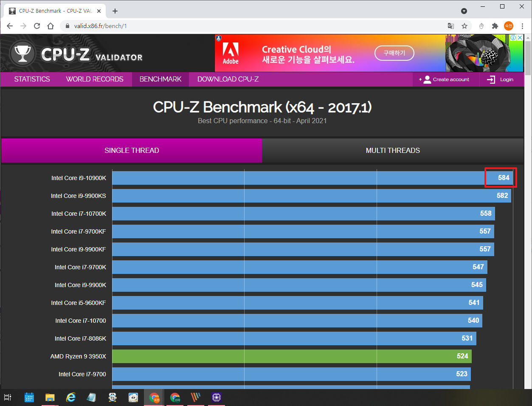Viewport: 532px width, 406px height.
Task: Click the 545 score value
Action: pyautogui.click(x=477, y=285)
